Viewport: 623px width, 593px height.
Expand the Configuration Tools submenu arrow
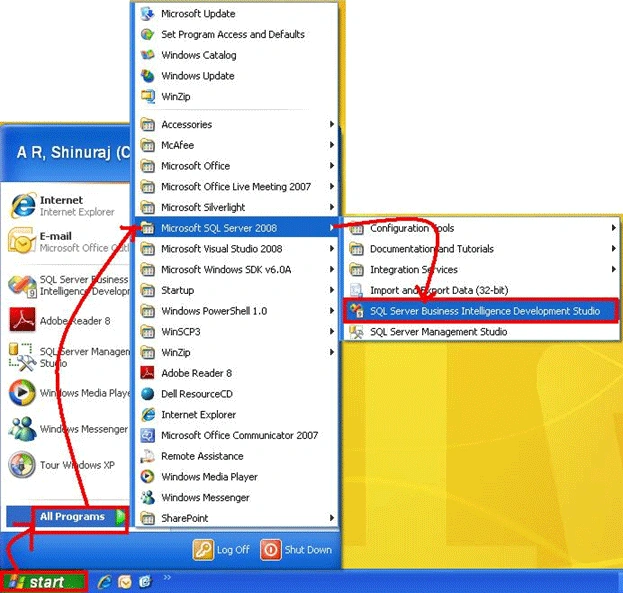coord(614,228)
